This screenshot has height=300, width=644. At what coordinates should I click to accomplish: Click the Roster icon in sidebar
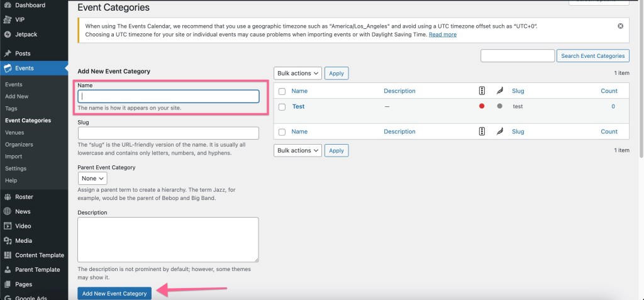[x=8, y=197]
